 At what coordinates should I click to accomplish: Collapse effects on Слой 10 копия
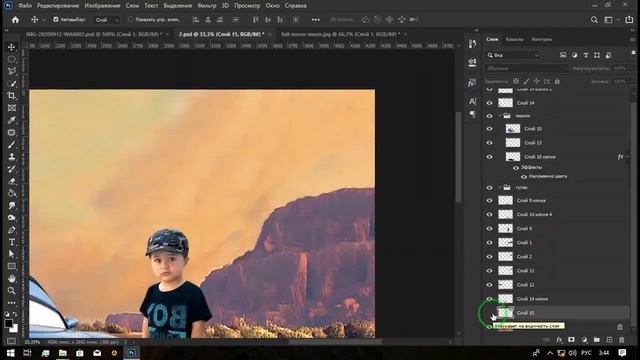pyautogui.click(x=628, y=157)
